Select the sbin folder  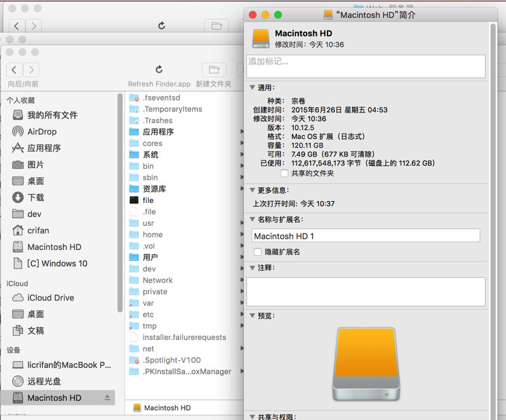143,178
